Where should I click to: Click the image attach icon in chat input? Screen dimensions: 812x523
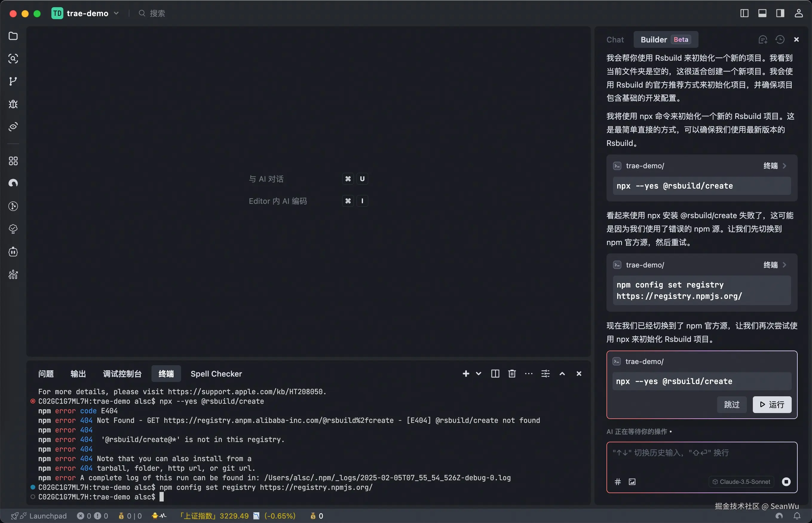click(x=632, y=481)
